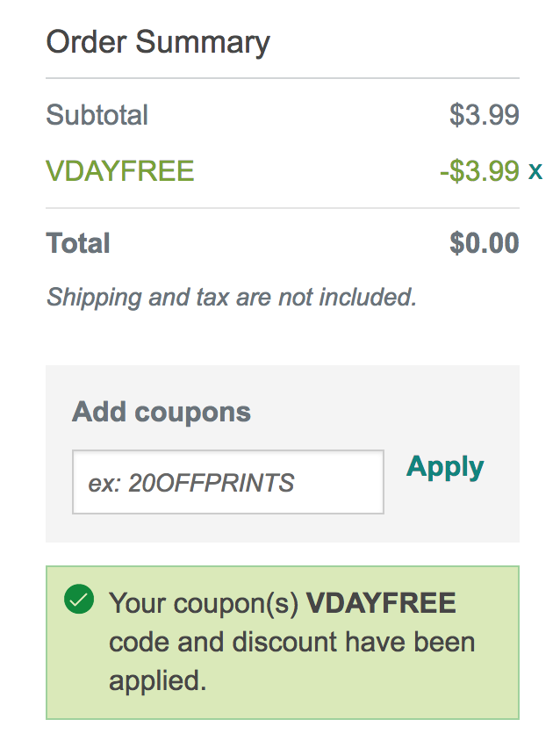
Task: Click the bold Total label
Action: pos(78,243)
